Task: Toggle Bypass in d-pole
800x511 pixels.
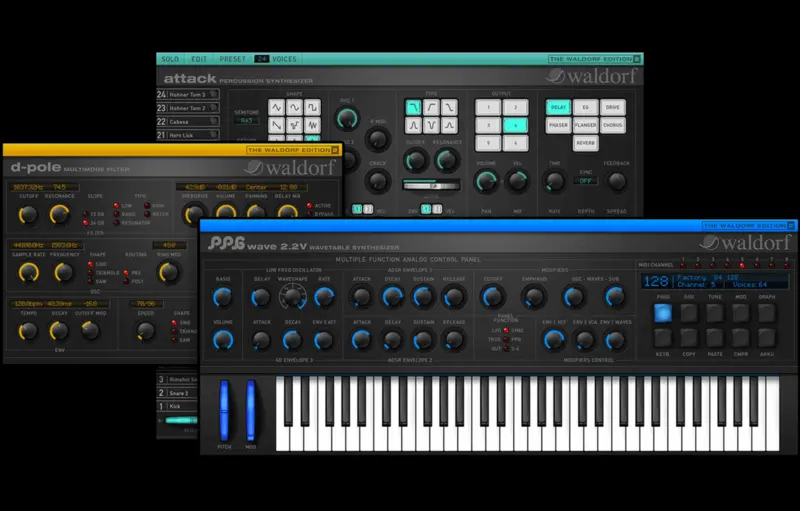Action: pos(309,214)
